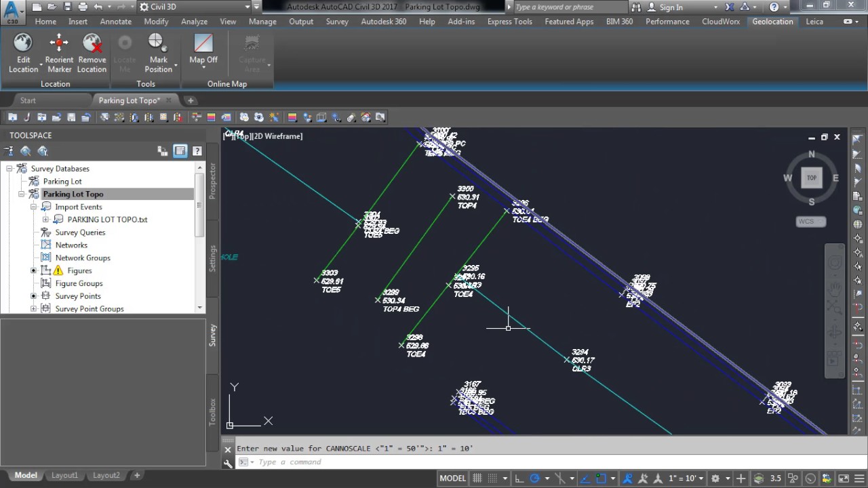Open Toolspace help question mark icon

click(x=197, y=151)
